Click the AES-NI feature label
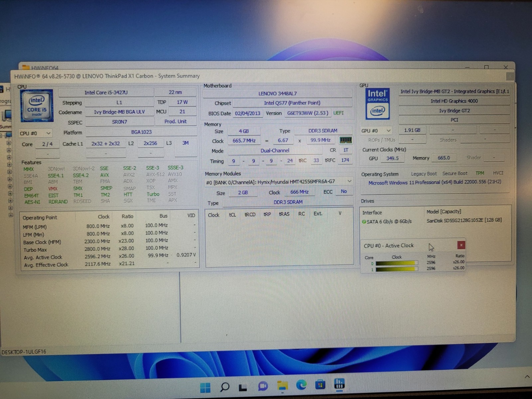This screenshot has width=532, height=399. click(x=32, y=202)
